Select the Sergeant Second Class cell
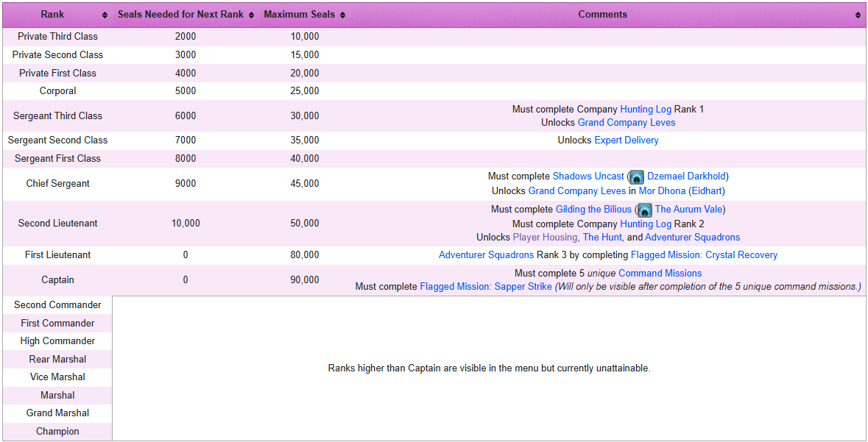 pos(57,140)
